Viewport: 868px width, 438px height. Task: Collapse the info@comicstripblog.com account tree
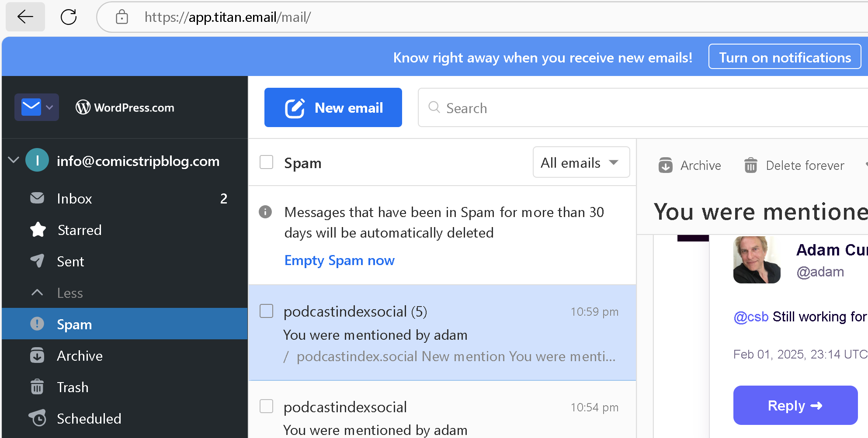click(x=14, y=160)
